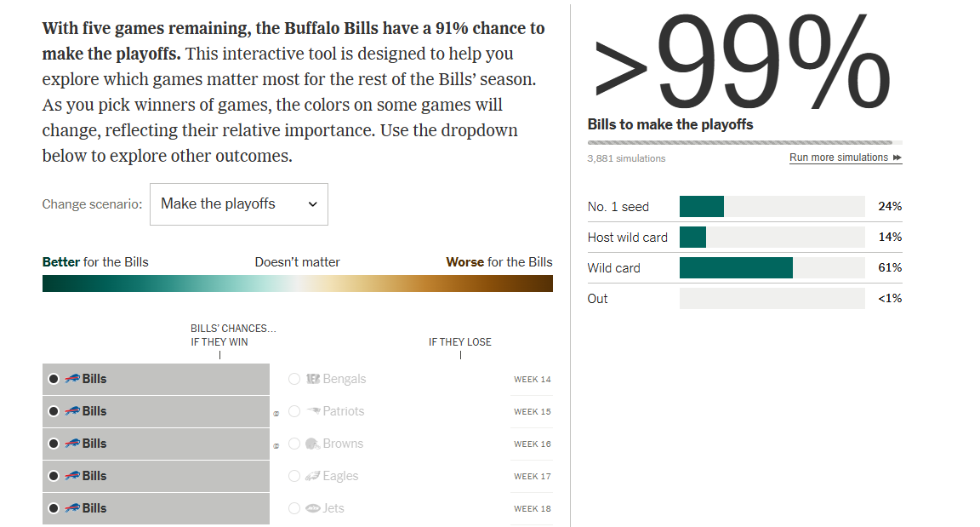Click the Patriots team logo icon
980x527 pixels.
(313, 411)
